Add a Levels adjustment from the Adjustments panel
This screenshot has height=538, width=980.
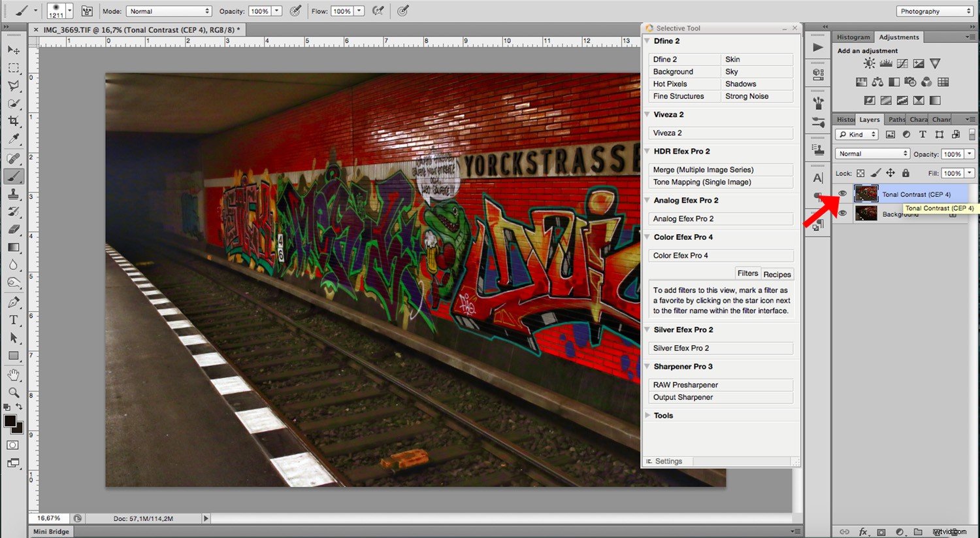point(886,63)
